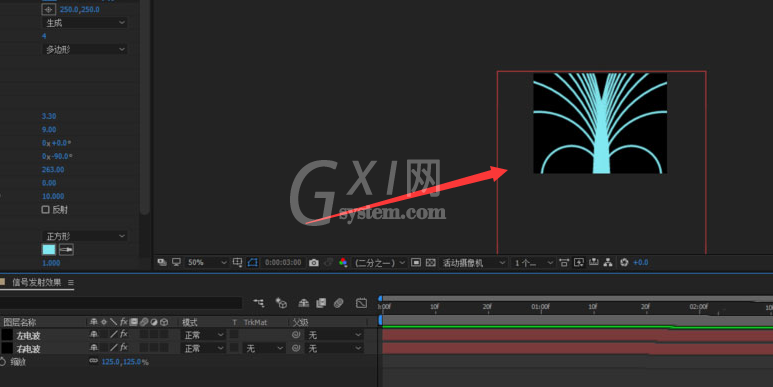The image size is (773, 387).
Task: Click the parent pick whip for 右电波 layer
Action: point(296,348)
